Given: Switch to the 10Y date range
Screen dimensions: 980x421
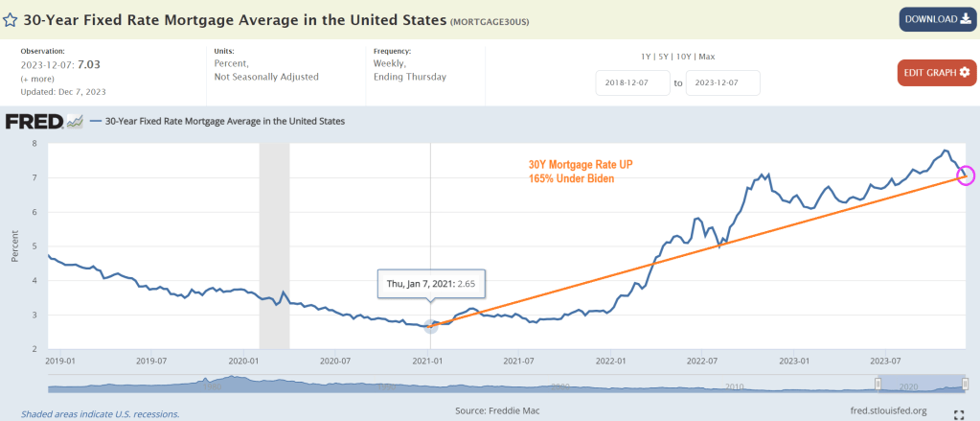Looking at the screenshot, I should click(x=688, y=57).
